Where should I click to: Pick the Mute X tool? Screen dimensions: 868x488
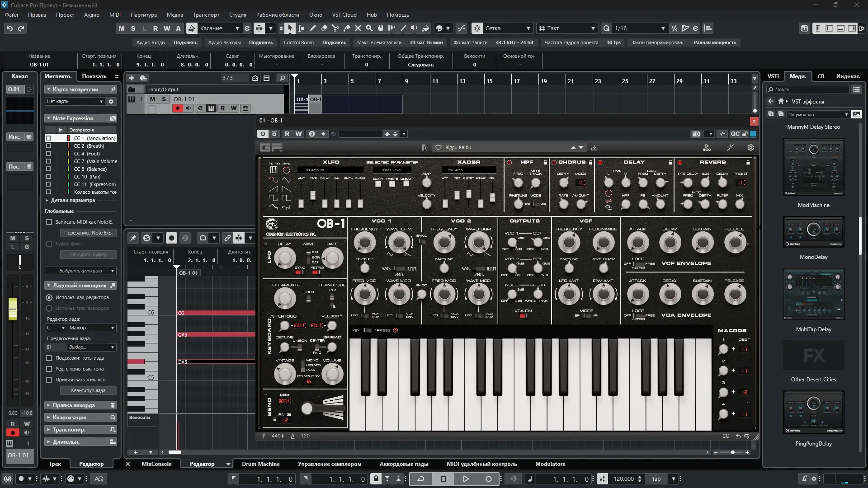[x=358, y=28]
